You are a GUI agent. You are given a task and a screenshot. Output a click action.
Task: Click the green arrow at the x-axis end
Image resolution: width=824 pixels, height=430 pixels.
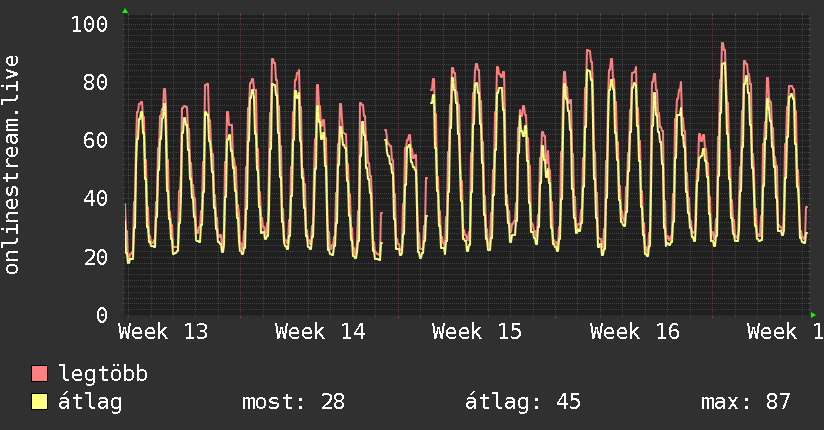click(813, 315)
